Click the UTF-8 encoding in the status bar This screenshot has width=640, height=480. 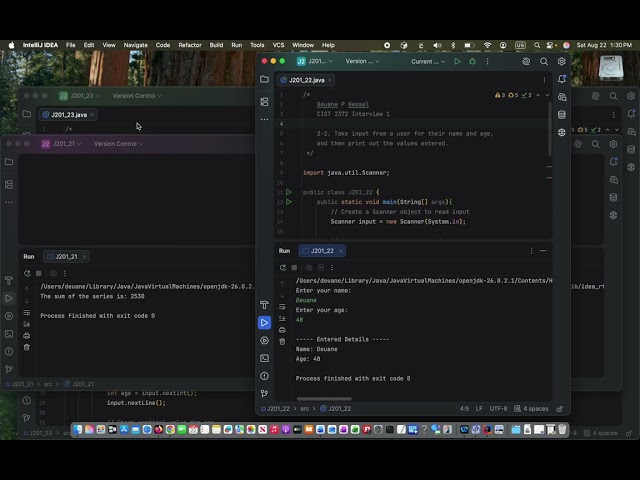click(498, 409)
